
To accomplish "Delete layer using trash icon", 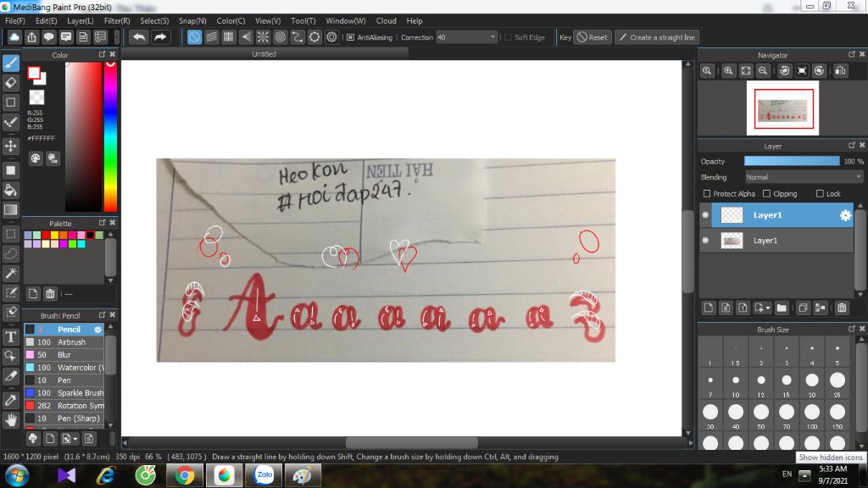I will pos(842,308).
